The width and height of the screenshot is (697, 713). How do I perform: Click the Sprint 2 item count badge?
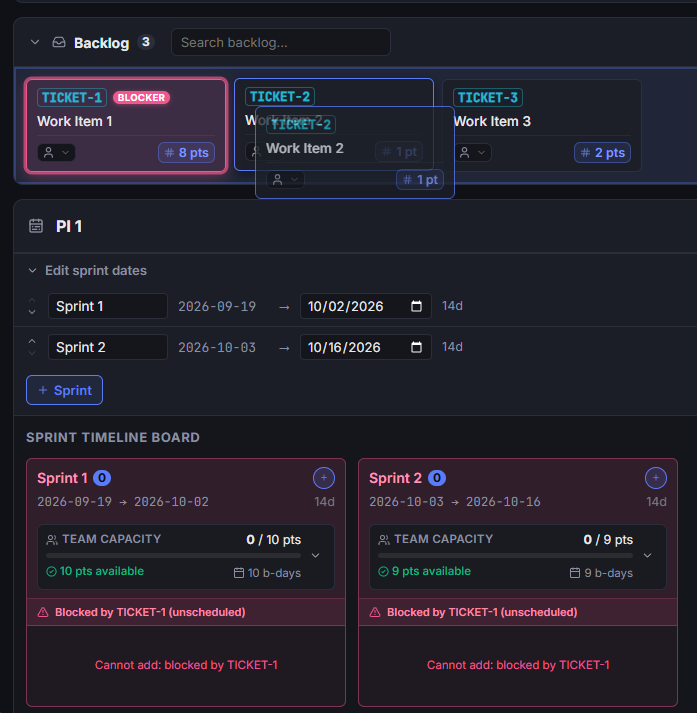point(436,478)
